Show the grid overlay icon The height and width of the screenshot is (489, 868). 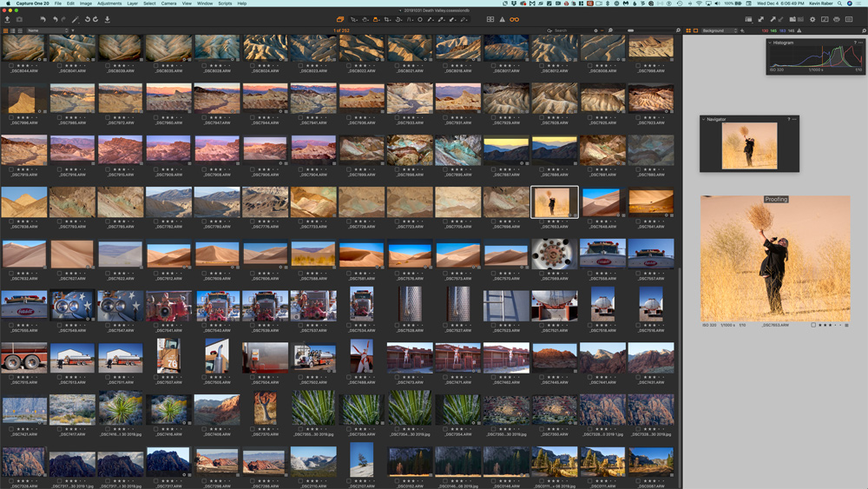click(x=490, y=19)
